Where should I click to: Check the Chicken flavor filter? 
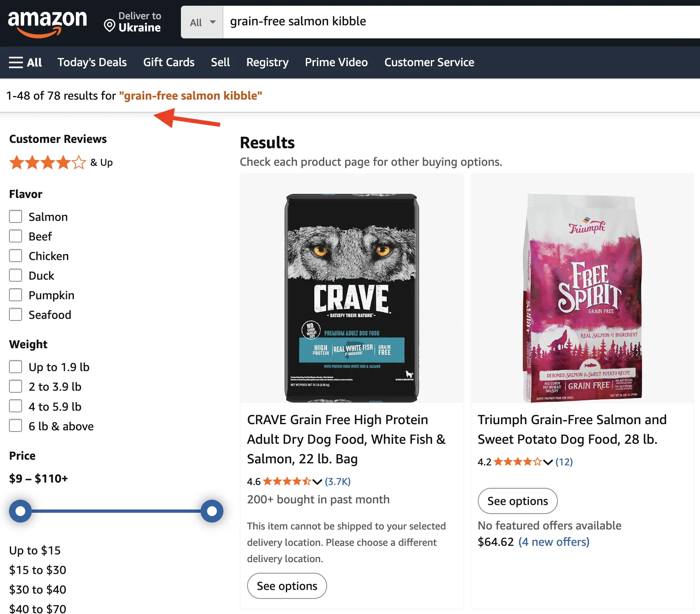click(x=16, y=256)
